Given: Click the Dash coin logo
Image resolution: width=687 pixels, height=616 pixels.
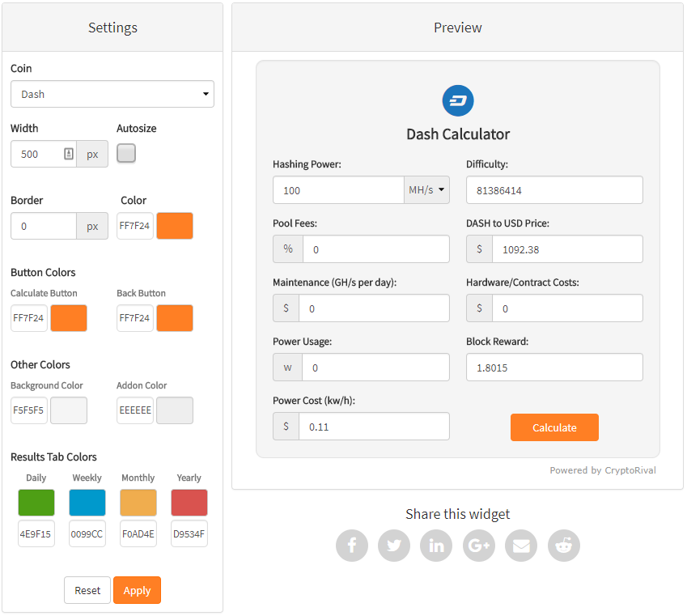Looking at the screenshot, I should click(x=458, y=100).
